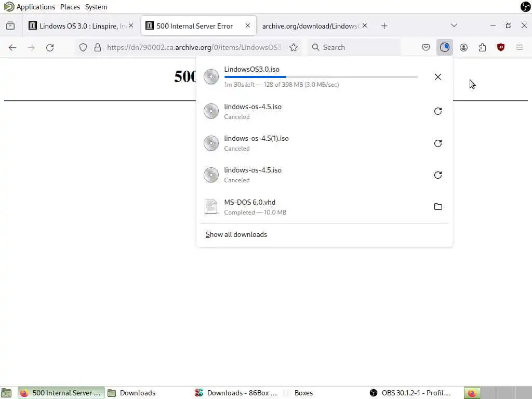This screenshot has width=532, height=399.
Task: Click Completed — 10.0 MB status
Action: pyautogui.click(x=255, y=212)
